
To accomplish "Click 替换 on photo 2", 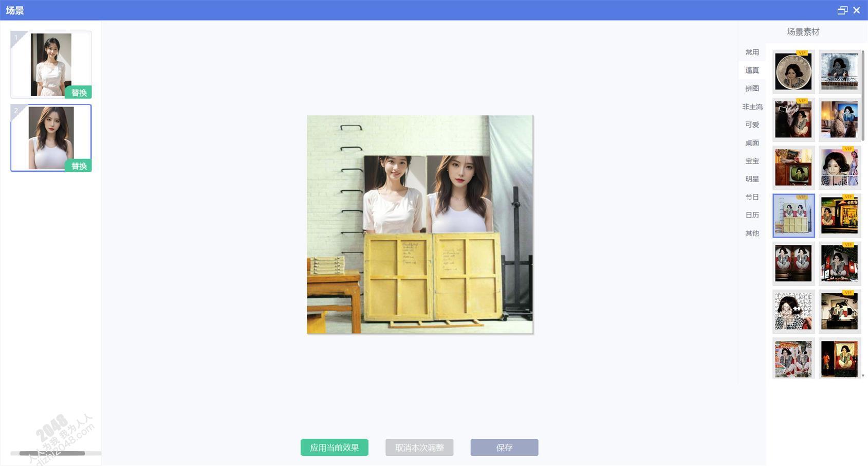I will click(x=79, y=166).
